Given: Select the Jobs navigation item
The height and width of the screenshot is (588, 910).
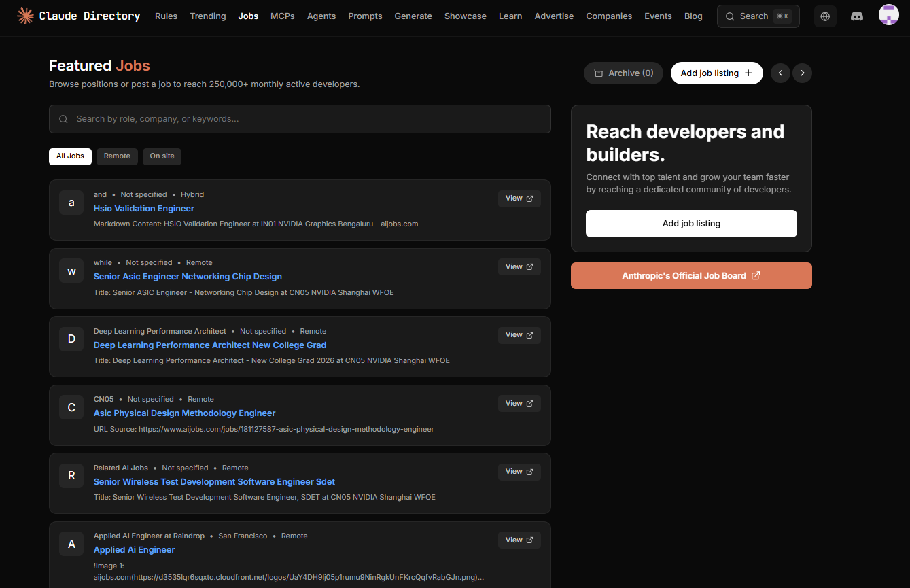Looking at the screenshot, I should click(x=248, y=16).
